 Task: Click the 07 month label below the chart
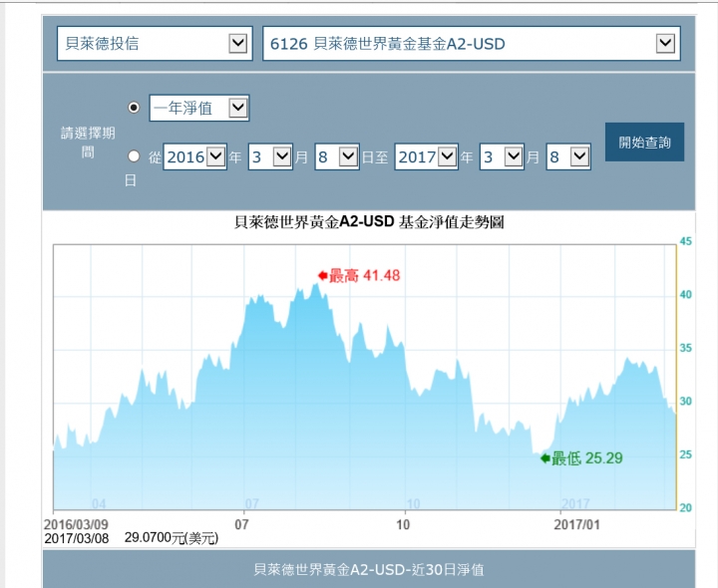(241, 523)
